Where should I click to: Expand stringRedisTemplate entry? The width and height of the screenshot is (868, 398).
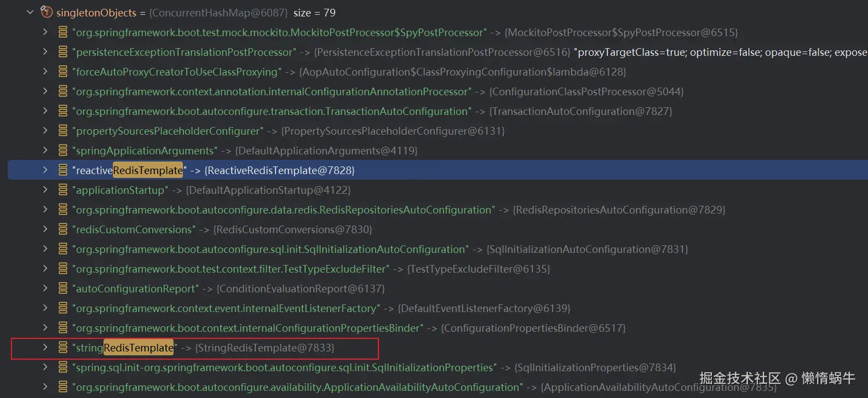pyautogui.click(x=45, y=347)
